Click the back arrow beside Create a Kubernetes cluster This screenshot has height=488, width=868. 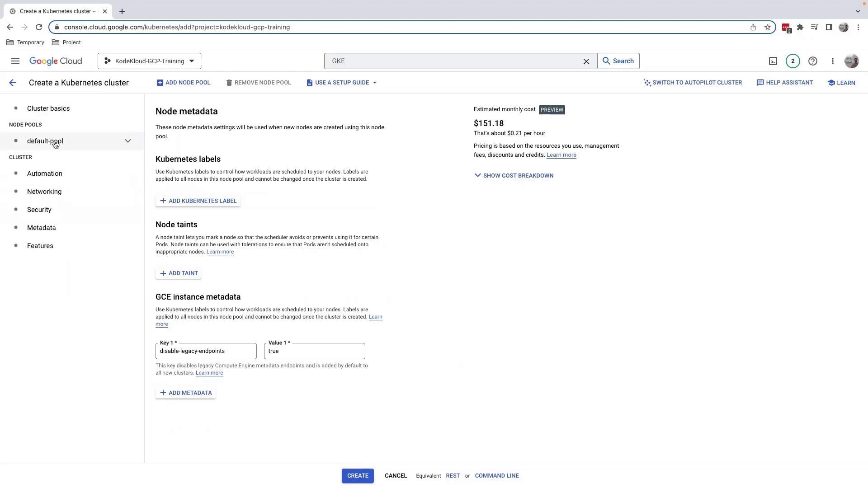pyautogui.click(x=13, y=83)
